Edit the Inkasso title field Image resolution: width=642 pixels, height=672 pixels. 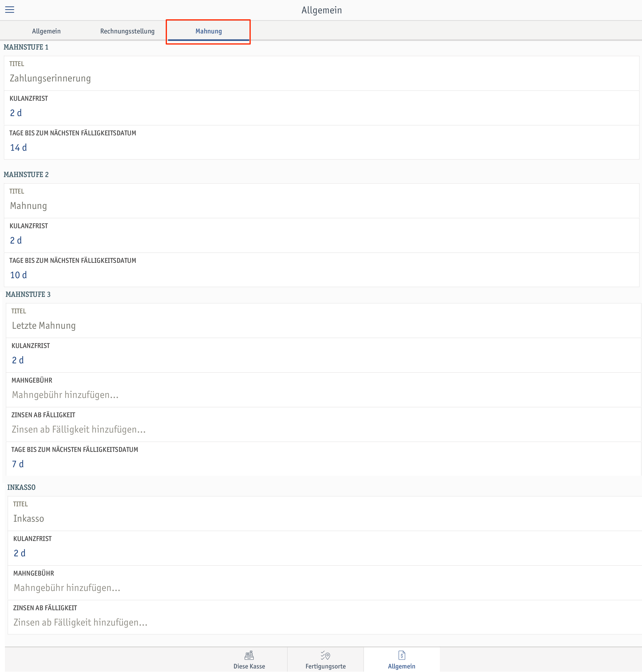[x=325, y=513]
